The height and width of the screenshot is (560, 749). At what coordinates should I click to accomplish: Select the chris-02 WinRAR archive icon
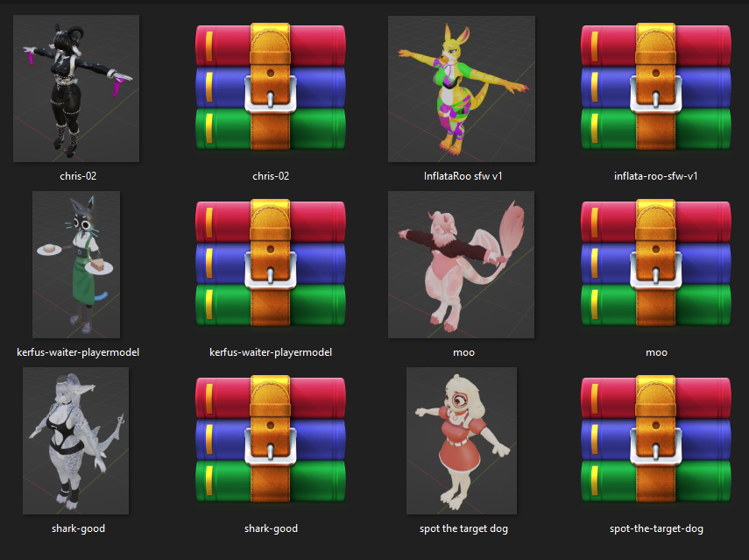click(270, 89)
